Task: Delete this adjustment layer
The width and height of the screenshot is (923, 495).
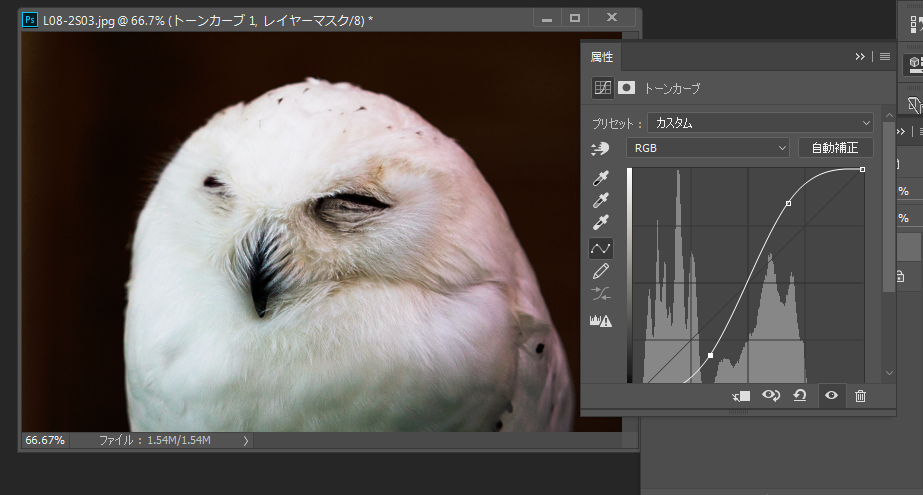Action: click(860, 396)
